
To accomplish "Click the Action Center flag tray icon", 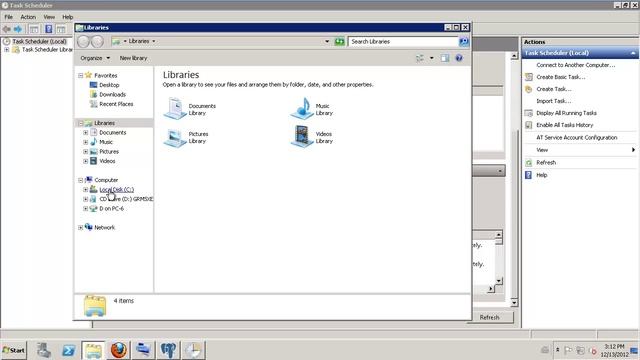I will [x=568, y=350].
